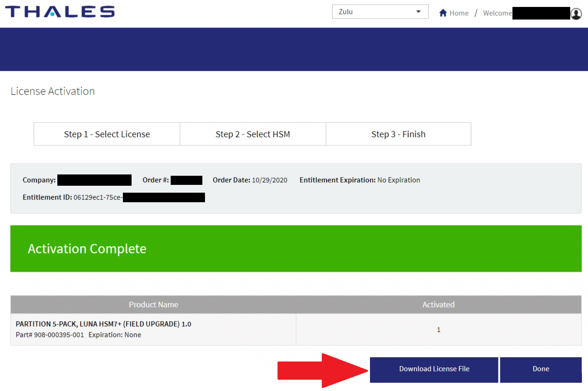The width and height of the screenshot is (588, 391).
Task: Click the Order #: label
Action: click(x=155, y=180)
